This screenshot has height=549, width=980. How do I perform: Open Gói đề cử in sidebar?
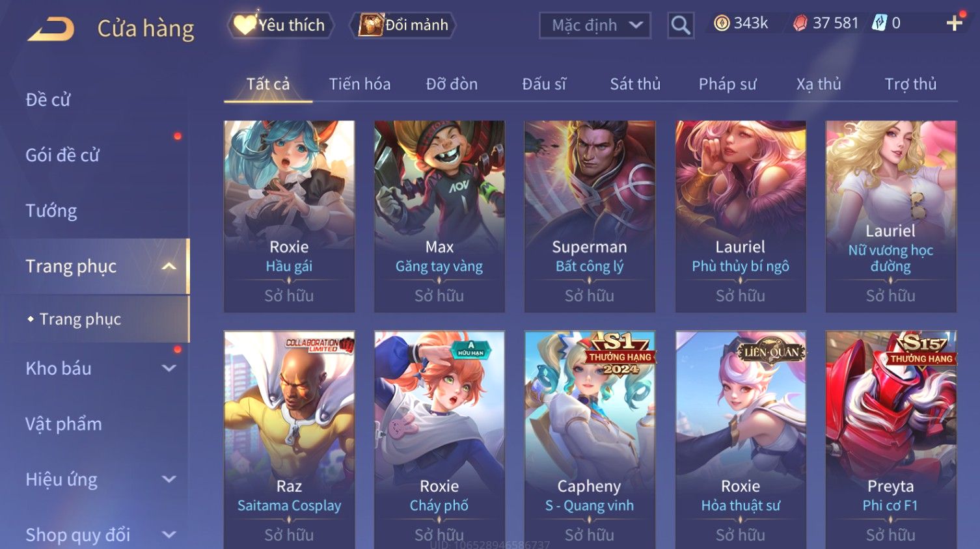click(x=62, y=155)
